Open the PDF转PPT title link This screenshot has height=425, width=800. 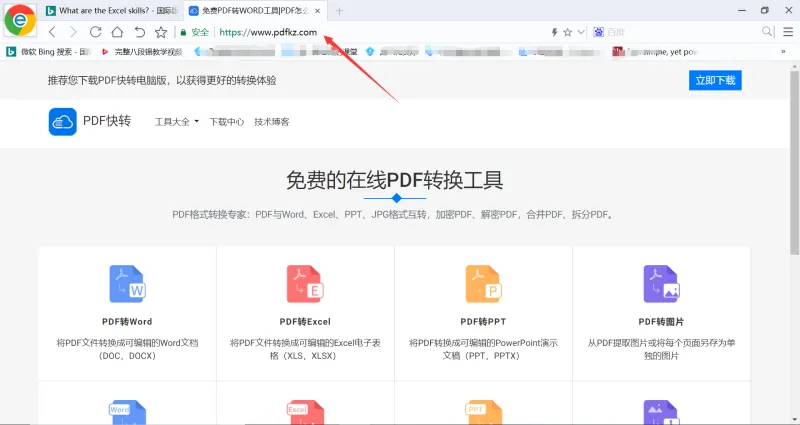click(483, 322)
